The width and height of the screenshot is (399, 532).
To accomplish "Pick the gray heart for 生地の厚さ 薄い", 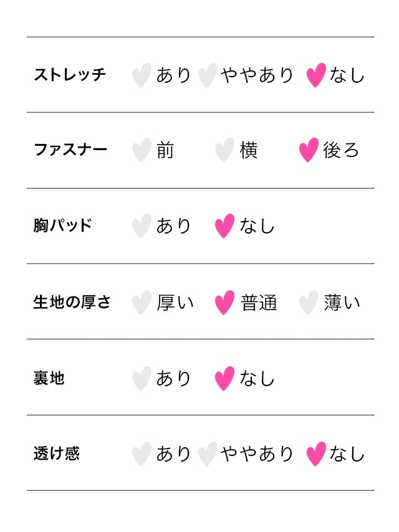I will tap(309, 303).
